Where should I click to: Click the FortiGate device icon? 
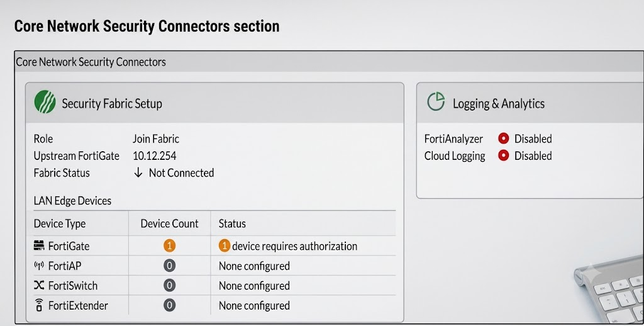pos(39,245)
